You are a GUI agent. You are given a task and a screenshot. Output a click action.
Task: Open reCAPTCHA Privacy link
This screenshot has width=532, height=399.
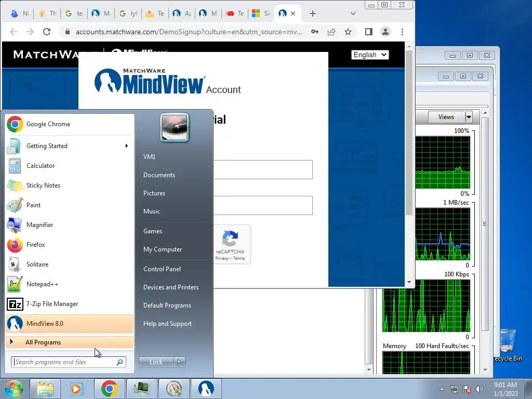pos(222,259)
